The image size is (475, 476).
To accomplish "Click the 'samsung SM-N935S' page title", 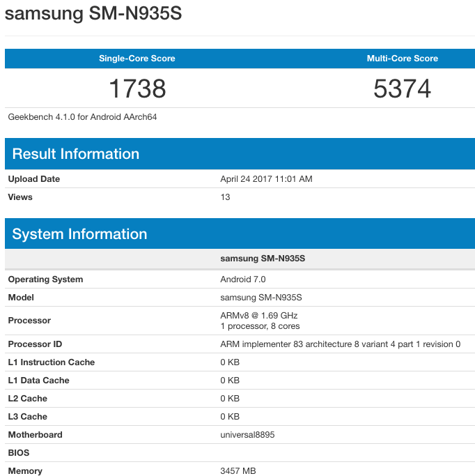I will click(x=93, y=14).
